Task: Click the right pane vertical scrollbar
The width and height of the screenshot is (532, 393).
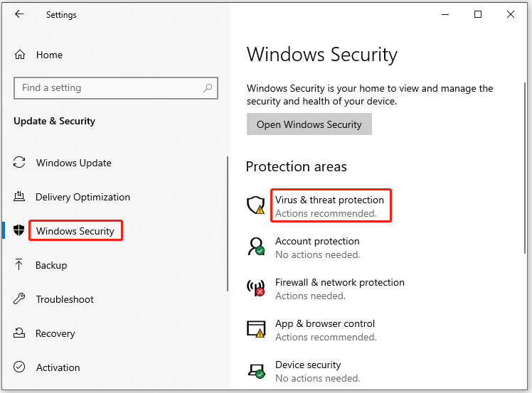Action: point(525,168)
